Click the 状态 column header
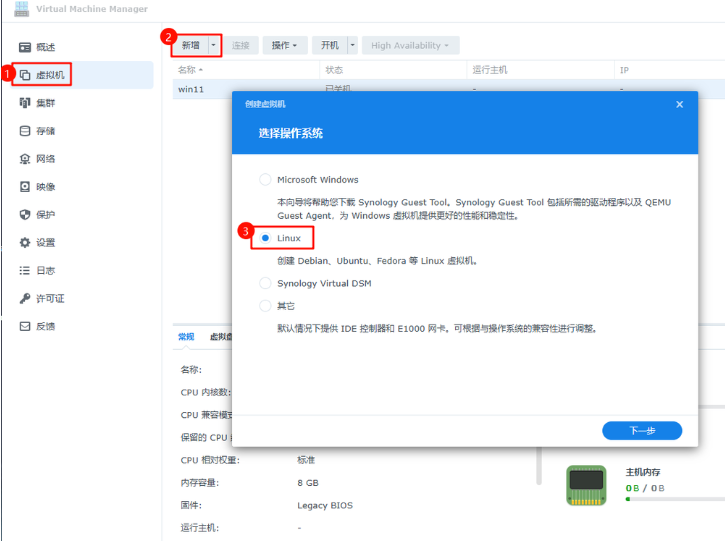 click(393, 70)
